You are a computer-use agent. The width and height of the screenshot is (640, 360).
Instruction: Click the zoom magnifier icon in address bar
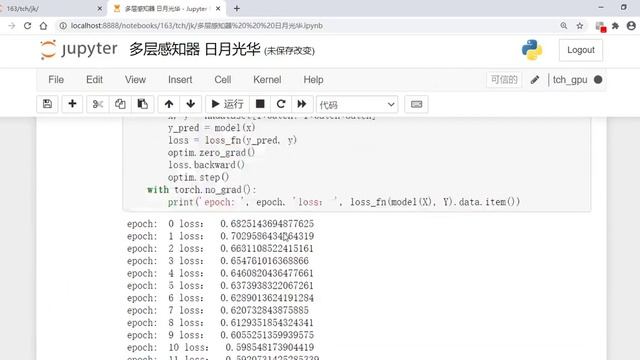tap(564, 26)
